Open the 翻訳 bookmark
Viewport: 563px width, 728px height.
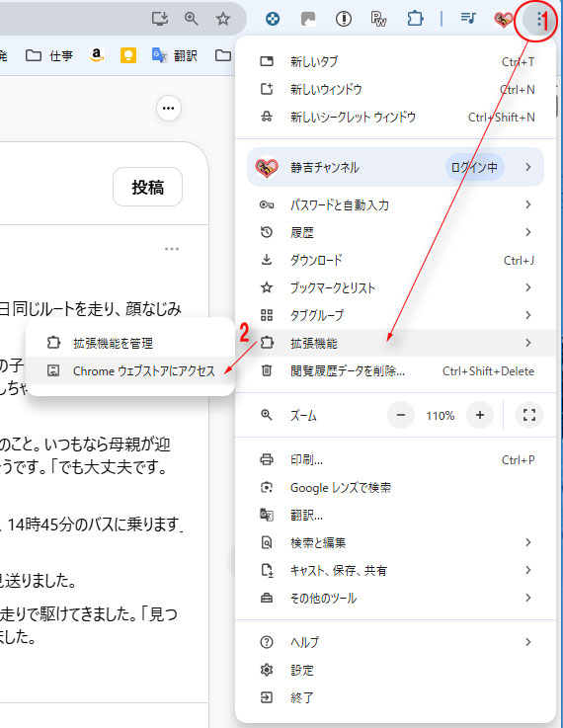point(175,55)
